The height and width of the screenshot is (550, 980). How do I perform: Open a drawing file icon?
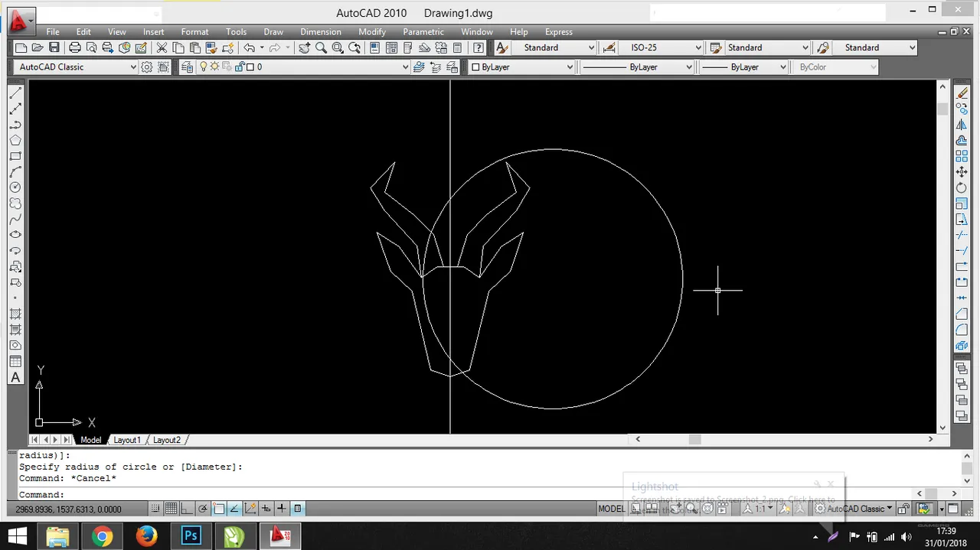[x=37, y=47]
